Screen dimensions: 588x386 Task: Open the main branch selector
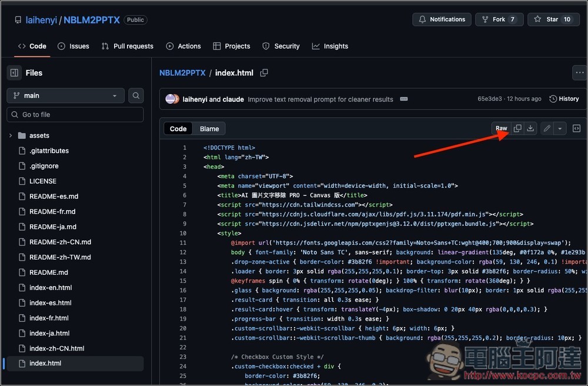tap(65, 96)
